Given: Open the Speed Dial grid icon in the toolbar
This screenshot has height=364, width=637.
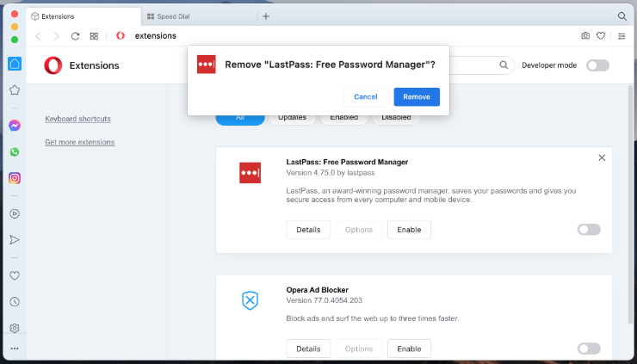Looking at the screenshot, I should tap(94, 36).
